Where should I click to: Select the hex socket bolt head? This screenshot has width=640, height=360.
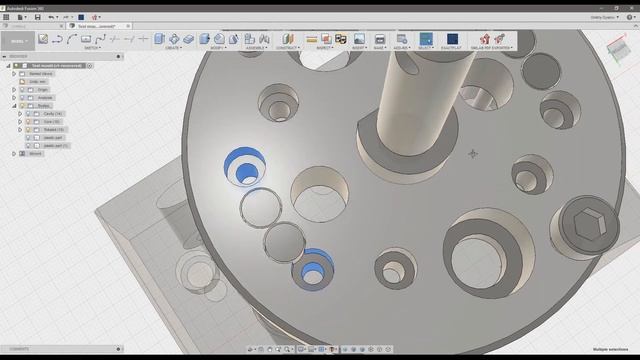coord(589,224)
